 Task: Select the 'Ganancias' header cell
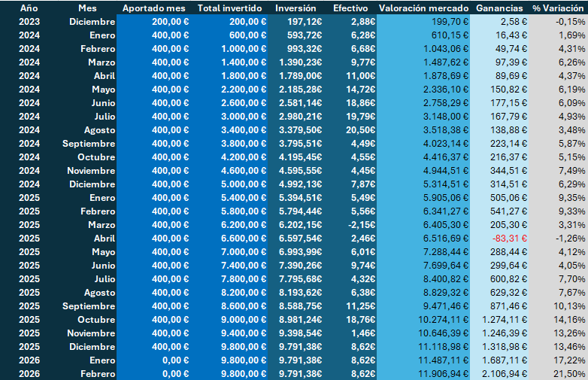pos(499,8)
